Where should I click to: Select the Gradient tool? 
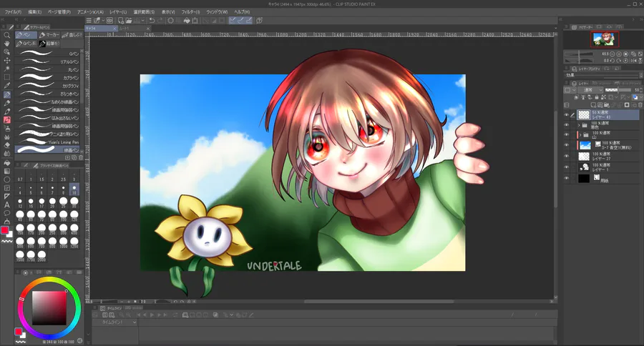(7, 171)
